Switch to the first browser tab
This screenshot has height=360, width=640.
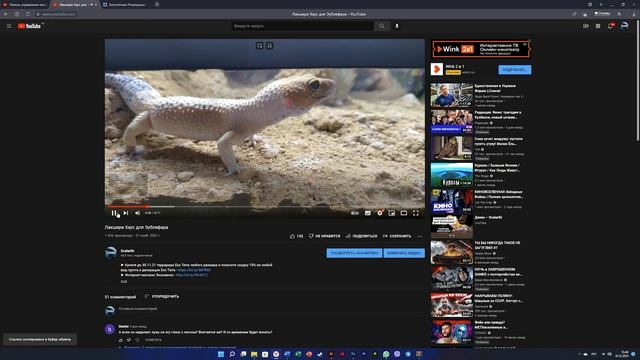tap(24, 4)
